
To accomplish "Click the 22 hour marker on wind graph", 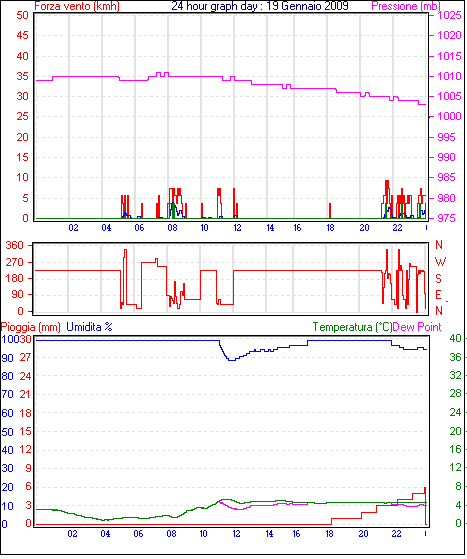I will [x=397, y=227].
